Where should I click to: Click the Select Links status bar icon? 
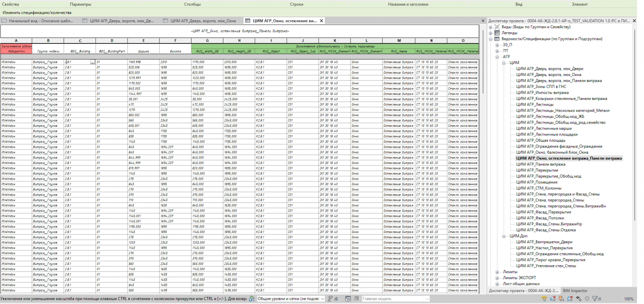pos(544,299)
